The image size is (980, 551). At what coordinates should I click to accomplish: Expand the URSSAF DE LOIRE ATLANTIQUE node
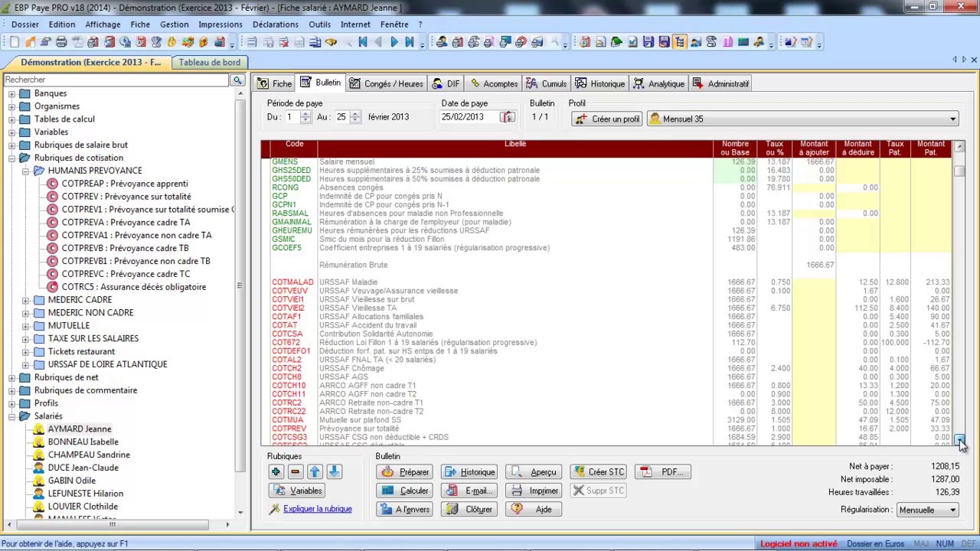26,364
